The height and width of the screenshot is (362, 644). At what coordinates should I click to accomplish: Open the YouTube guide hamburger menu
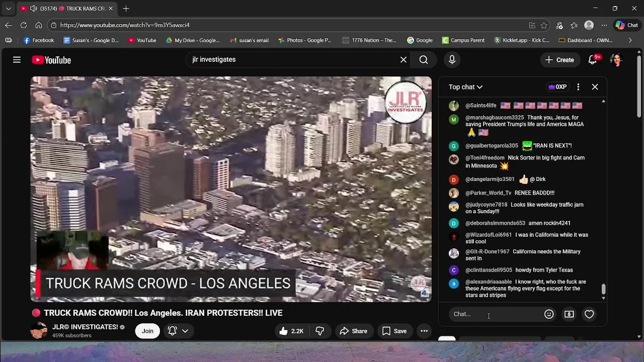tap(17, 60)
